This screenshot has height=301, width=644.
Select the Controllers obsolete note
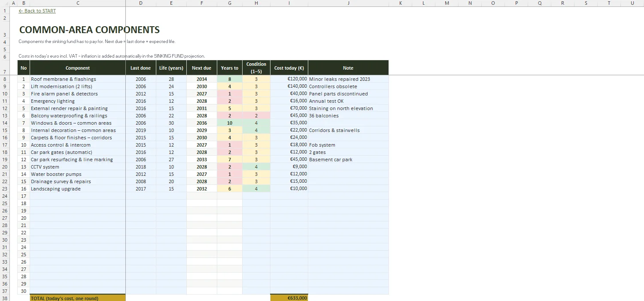pyautogui.click(x=348, y=86)
